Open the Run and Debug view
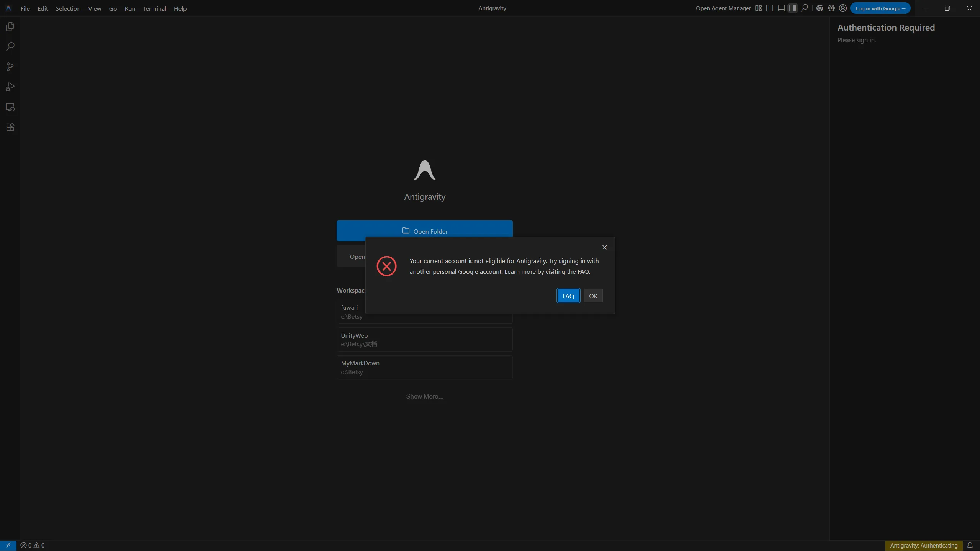Screen dimensions: 980x551 click(x=10, y=87)
